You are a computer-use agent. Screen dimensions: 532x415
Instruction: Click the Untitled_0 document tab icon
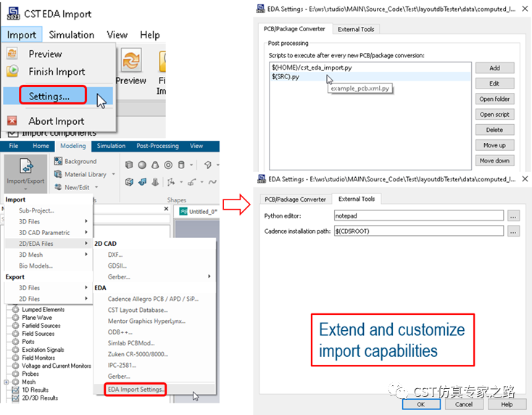click(183, 212)
